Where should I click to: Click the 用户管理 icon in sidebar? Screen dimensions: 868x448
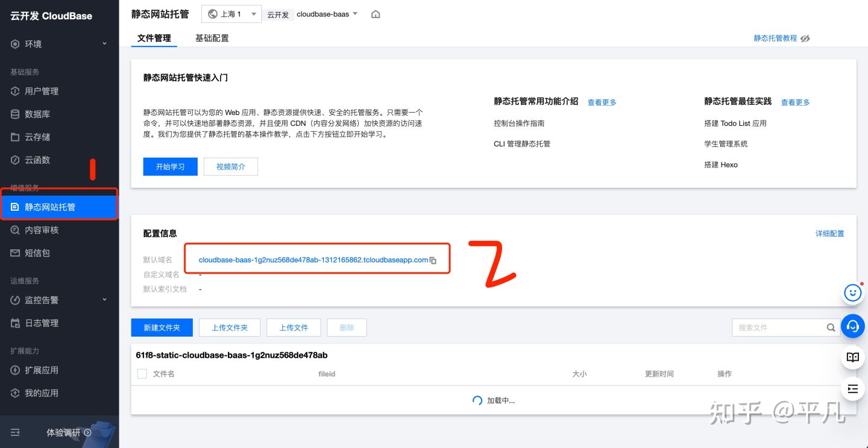click(15, 91)
